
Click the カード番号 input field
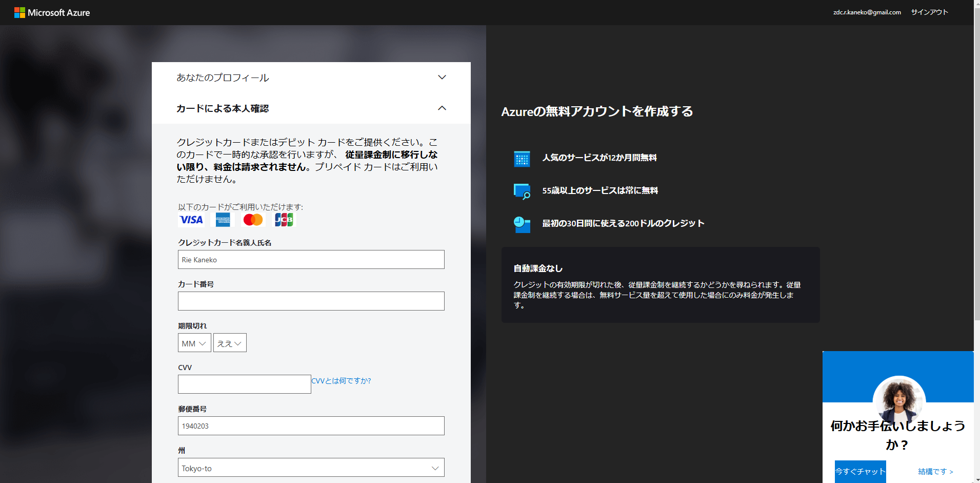[310, 301]
